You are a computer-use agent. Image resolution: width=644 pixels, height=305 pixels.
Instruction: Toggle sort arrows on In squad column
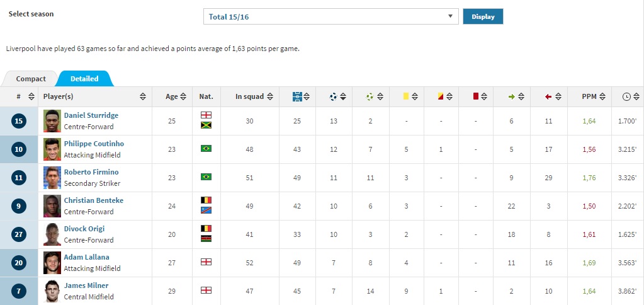point(270,97)
